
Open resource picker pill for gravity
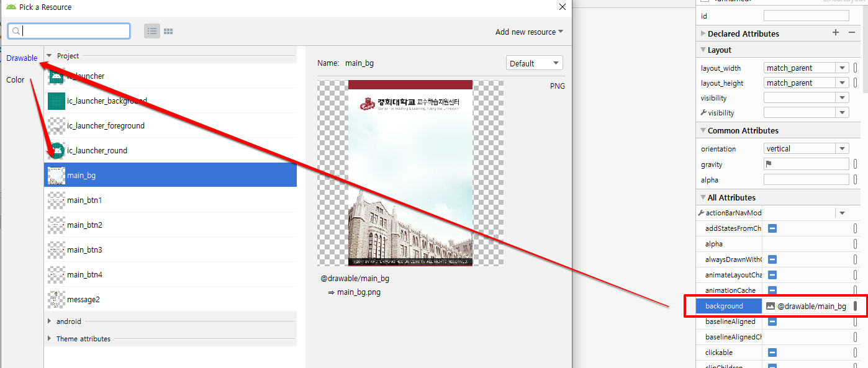pyautogui.click(x=856, y=164)
